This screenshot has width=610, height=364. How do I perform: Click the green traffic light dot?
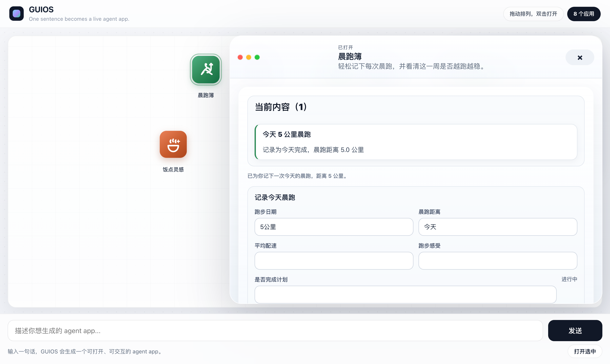click(x=257, y=57)
